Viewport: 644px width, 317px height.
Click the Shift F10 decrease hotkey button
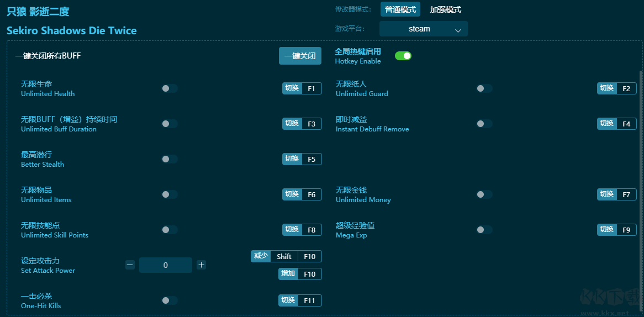pyautogui.click(x=286, y=256)
